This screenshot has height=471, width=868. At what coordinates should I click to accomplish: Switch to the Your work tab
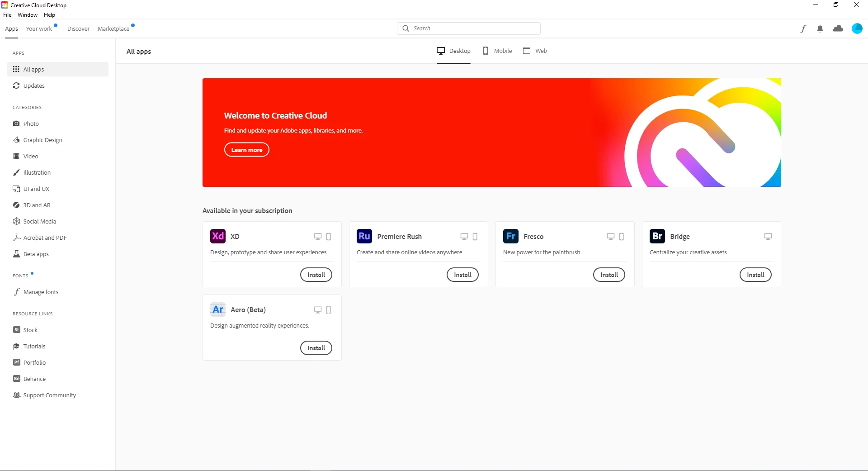point(39,29)
